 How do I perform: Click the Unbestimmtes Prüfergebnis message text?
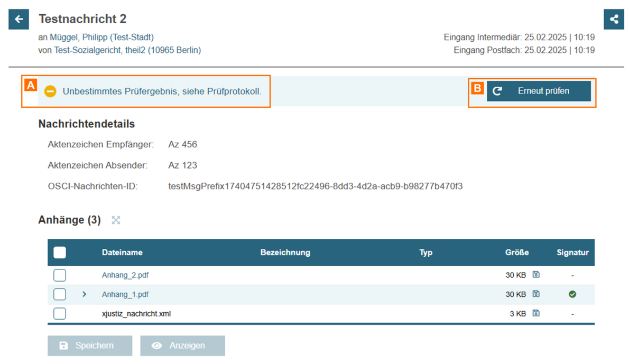coord(162,91)
